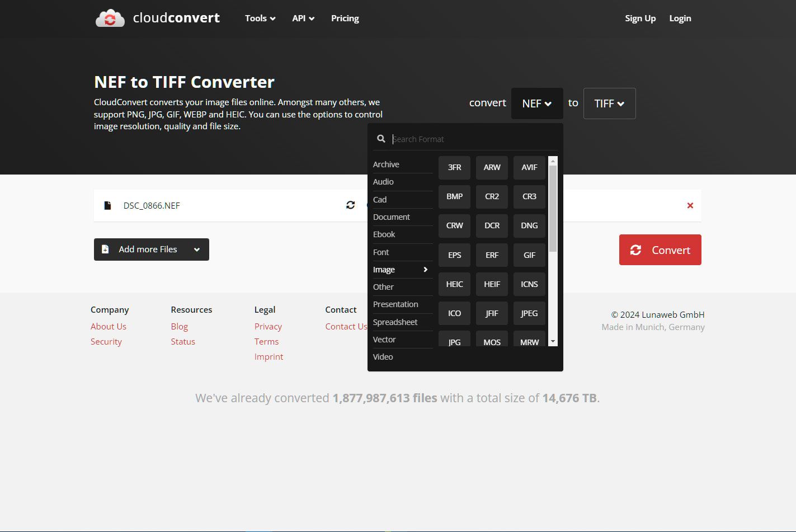Choose the DCR format
This screenshot has width=796, height=532.
coord(492,225)
